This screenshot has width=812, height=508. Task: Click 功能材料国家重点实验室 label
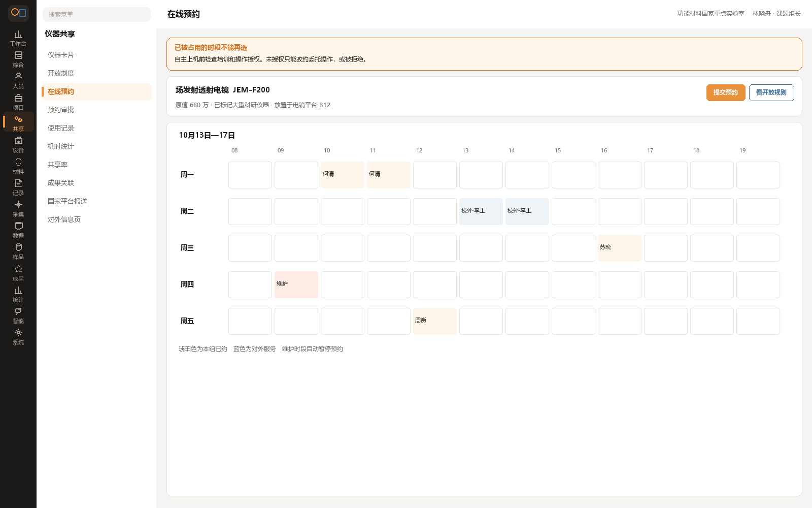pyautogui.click(x=710, y=14)
